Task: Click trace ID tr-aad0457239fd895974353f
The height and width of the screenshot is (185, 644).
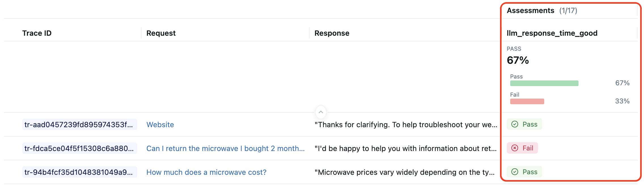Action: pyautogui.click(x=79, y=125)
